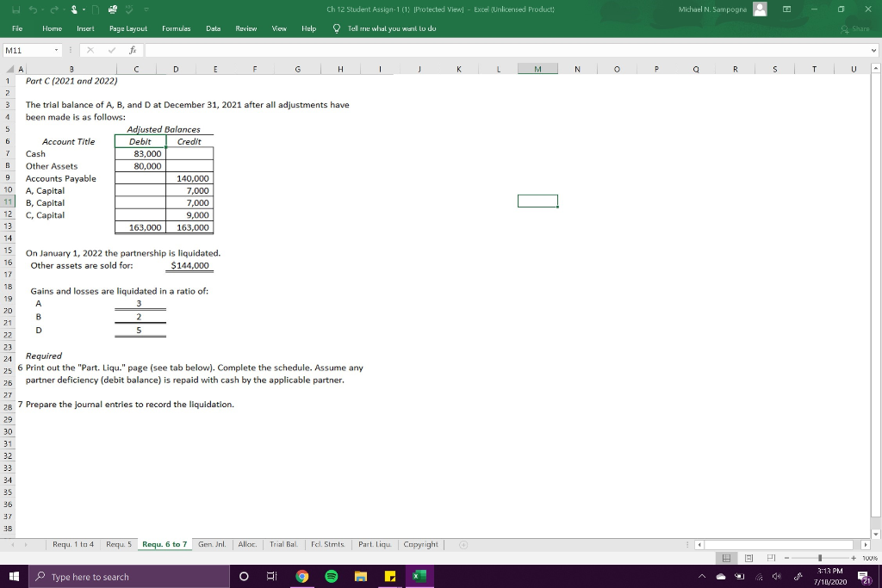This screenshot has width=882, height=588.
Task: Click the Ribbon Display Options icon
Action: pyautogui.click(x=787, y=9)
